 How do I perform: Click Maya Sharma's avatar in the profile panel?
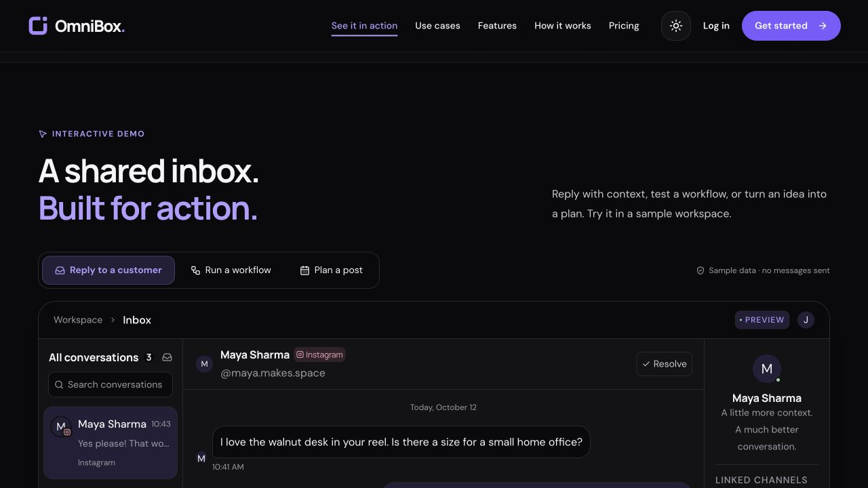767,369
